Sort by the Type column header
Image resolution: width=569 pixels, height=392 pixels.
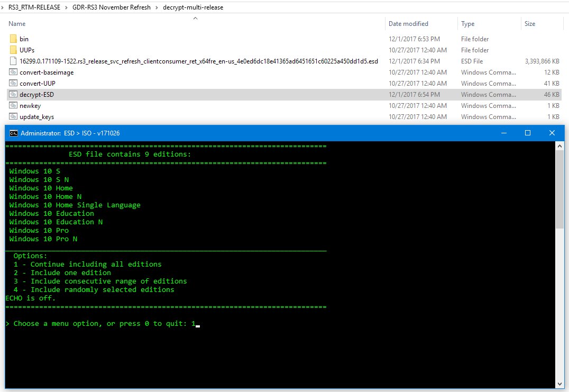468,24
